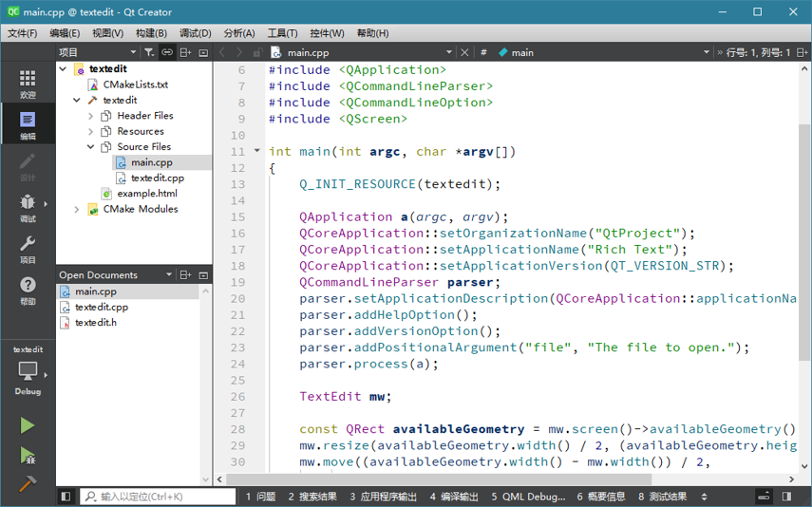Screen dimensions: 812x507
Task: Open the 工具(T) menu
Action: point(282,33)
